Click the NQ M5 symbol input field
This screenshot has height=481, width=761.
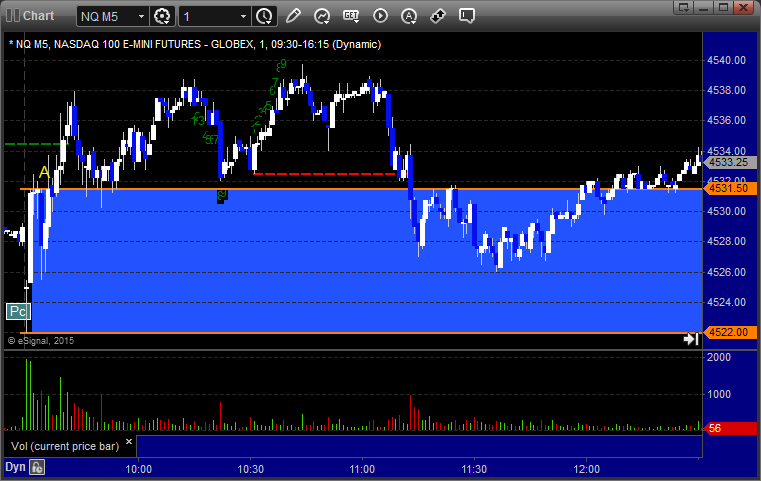pos(107,17)
